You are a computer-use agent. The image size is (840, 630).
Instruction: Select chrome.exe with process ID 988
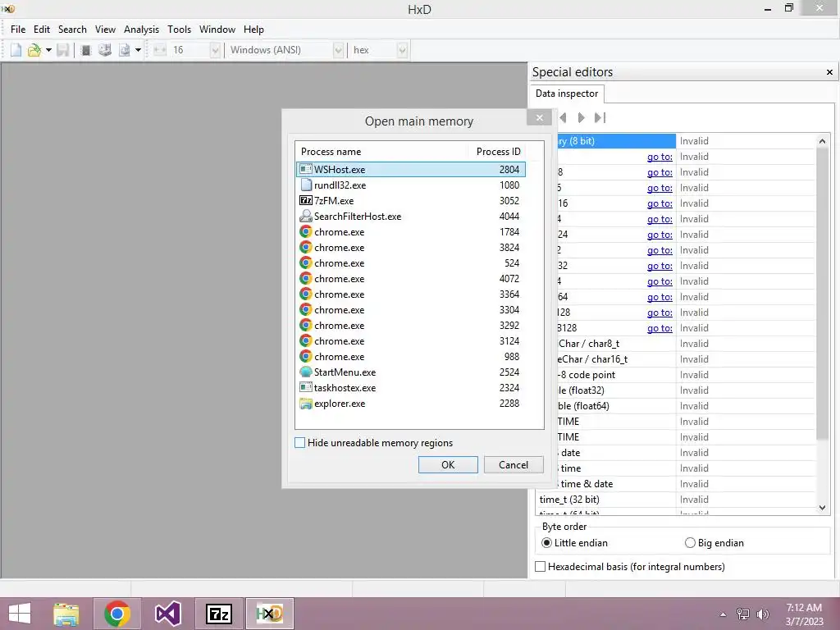411,356
